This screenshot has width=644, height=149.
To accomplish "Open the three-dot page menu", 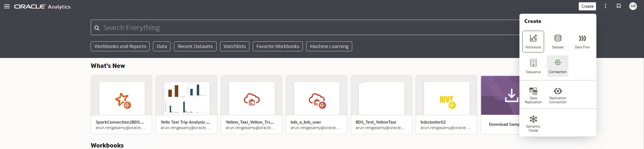I will (605, 6).
